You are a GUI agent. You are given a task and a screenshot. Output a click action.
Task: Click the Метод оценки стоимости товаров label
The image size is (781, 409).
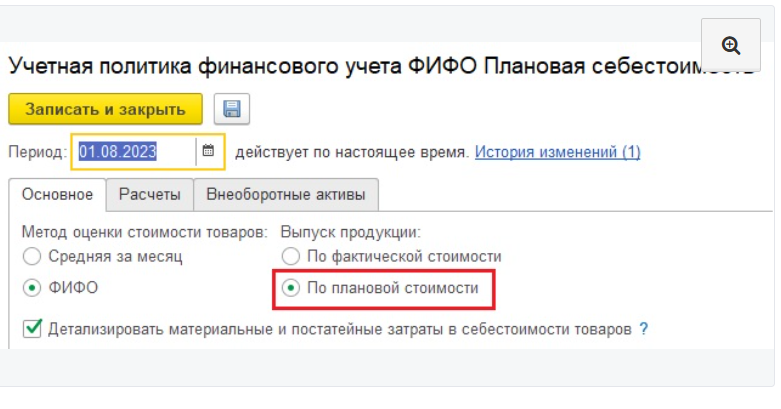(x=145, y=231)
